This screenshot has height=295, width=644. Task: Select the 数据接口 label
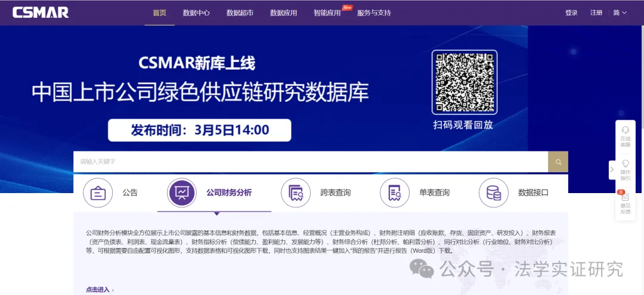click(x=533, y=193)
